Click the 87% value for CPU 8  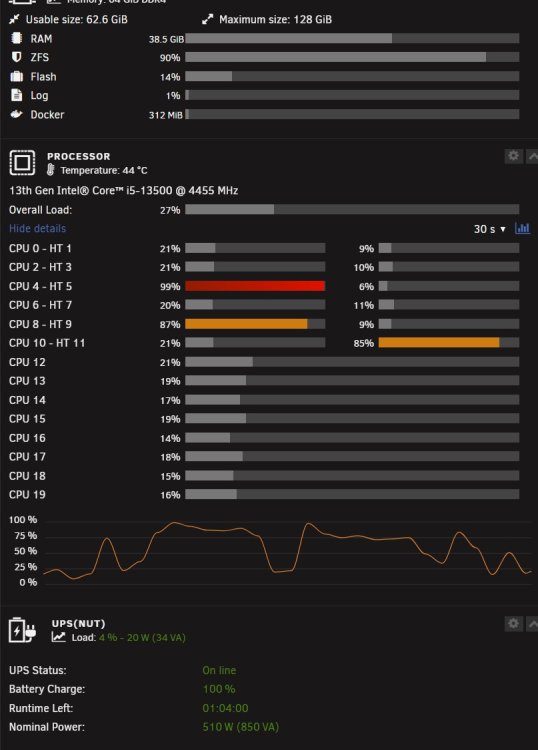tap(170, 324)
